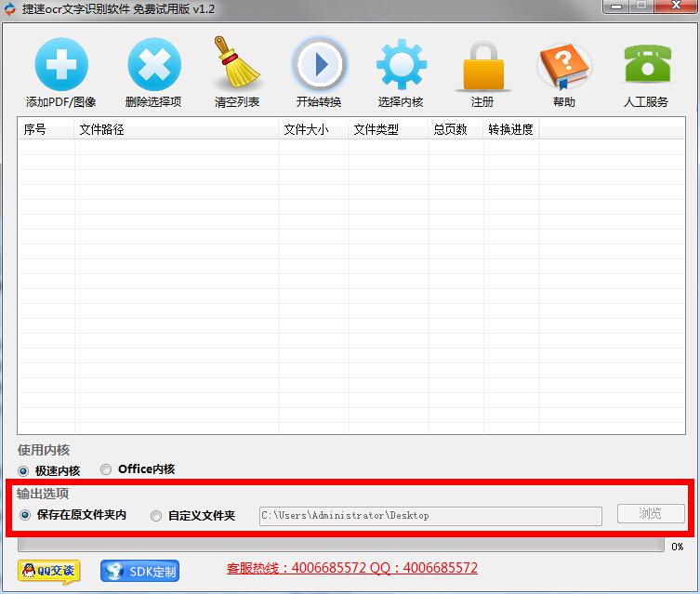Click the 总页数 column header
Image resolution: width=700 pixels, height=594 pixels.
pos(456,129)
